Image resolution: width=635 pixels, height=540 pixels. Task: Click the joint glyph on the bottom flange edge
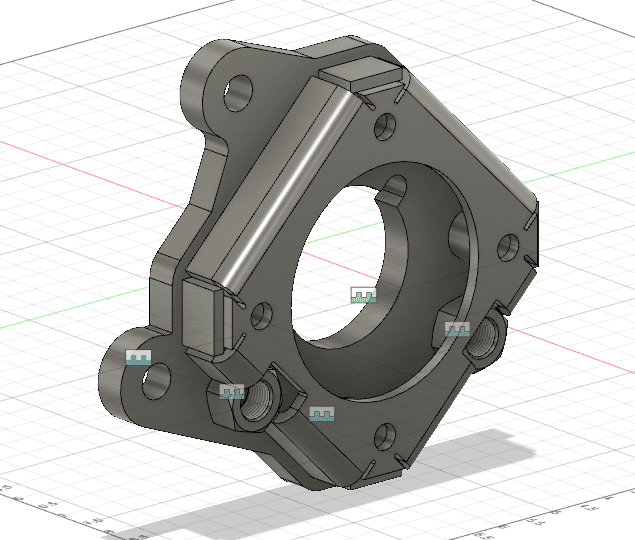322,413
